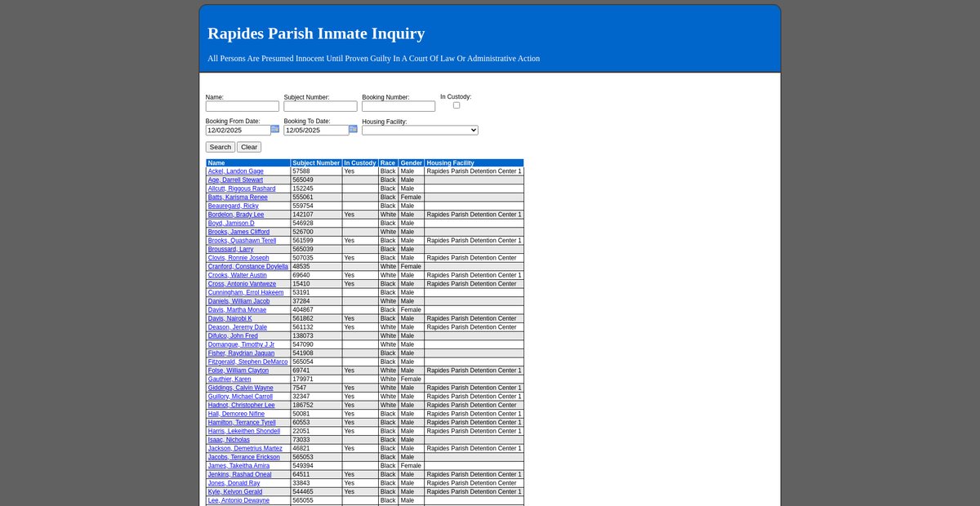Open inmate record Hamilton, Terrance Tyrell

tap(243, 423)
